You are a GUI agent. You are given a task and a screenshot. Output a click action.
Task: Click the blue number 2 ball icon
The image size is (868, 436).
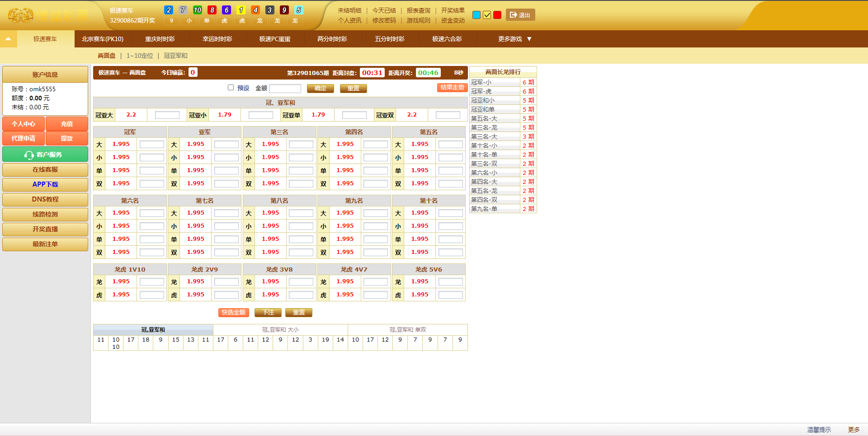point(169,10)
